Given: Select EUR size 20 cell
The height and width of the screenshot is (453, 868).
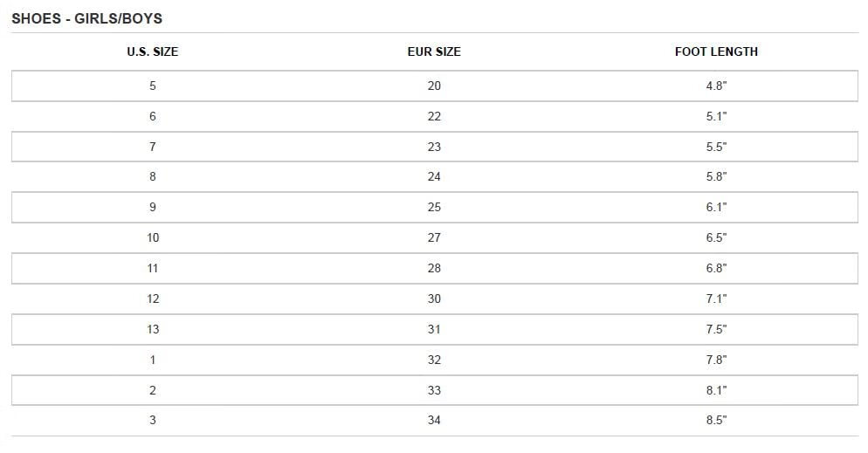Looking at the screenshot, I should click(434, 86).
